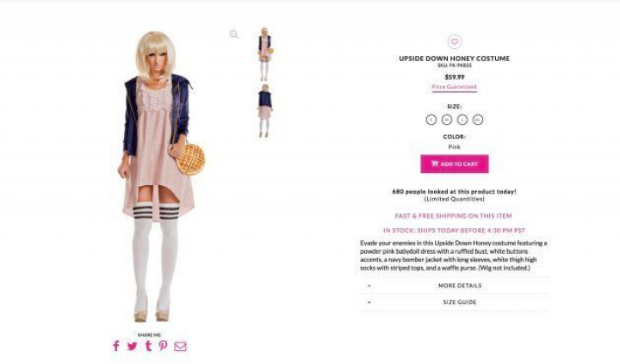Share product on Facebook
Screen dimensions: 620x364
tap(116, 346)
